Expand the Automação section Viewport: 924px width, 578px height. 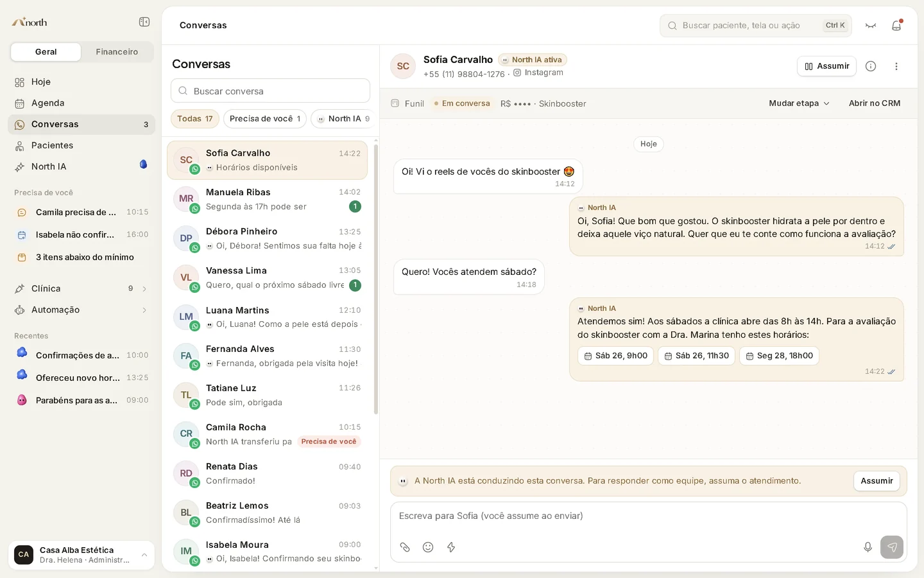pos(81,310)
